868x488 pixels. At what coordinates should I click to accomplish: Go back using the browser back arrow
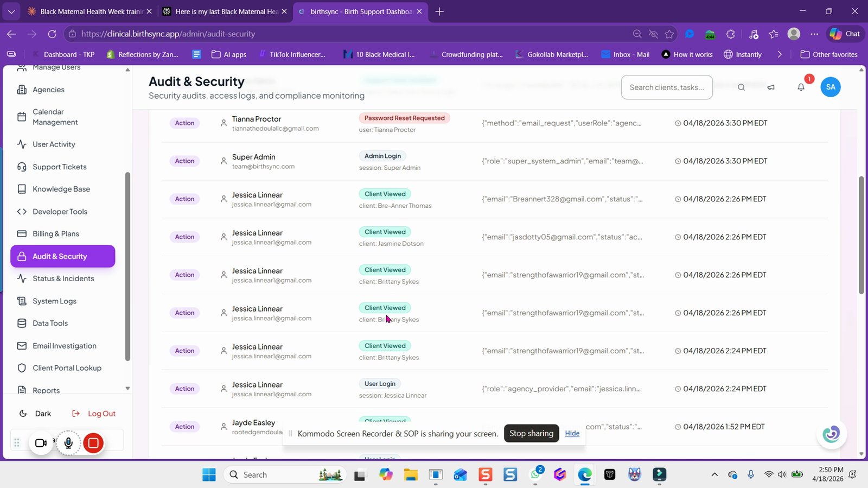(x=11, y=34)
